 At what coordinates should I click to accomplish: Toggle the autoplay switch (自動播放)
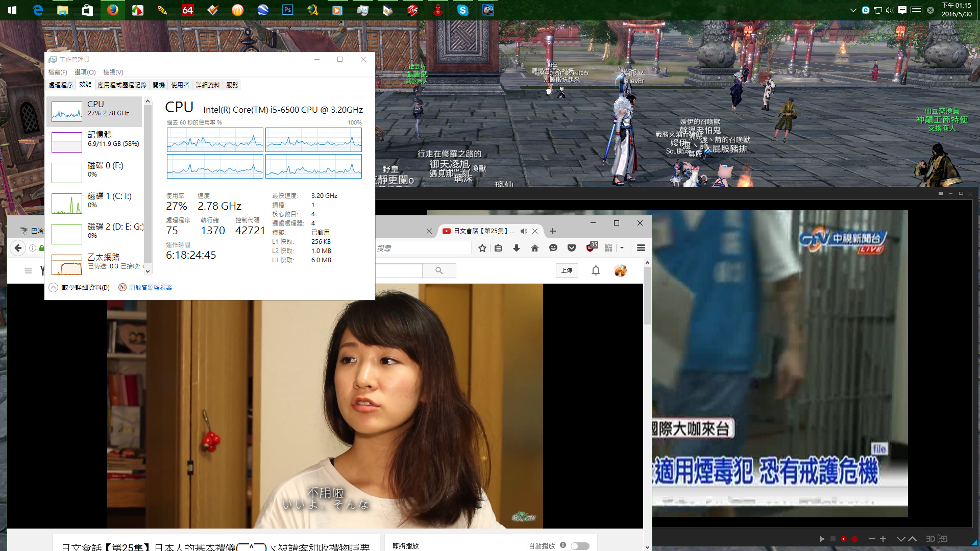click(x=580, y=546)
